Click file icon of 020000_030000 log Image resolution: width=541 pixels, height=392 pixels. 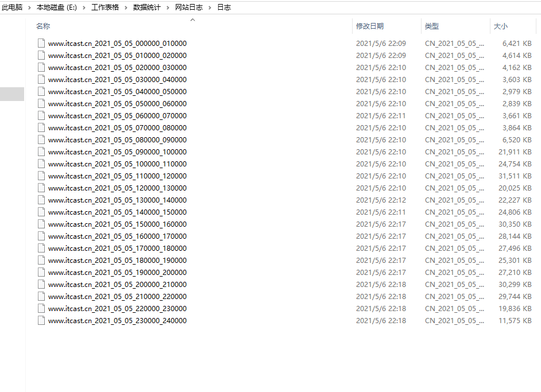[x=41, y=67]
